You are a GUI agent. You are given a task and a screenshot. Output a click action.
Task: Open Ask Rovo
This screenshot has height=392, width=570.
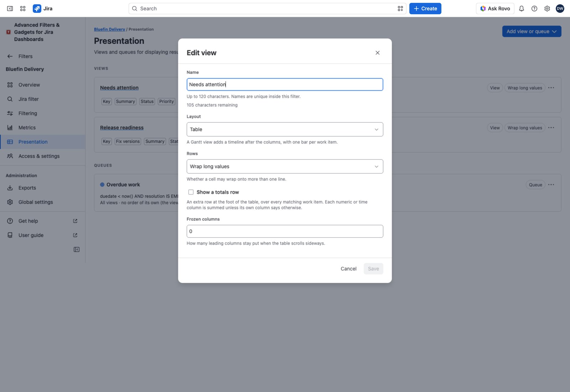[495, 9]
